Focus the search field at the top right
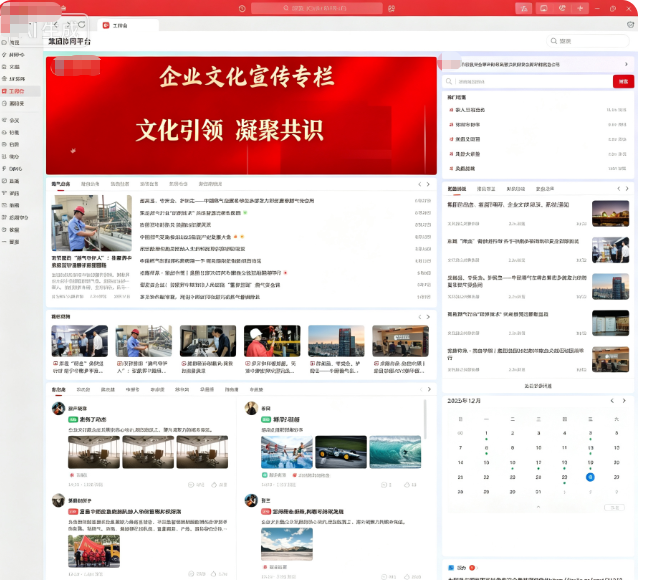 (587, 41)
